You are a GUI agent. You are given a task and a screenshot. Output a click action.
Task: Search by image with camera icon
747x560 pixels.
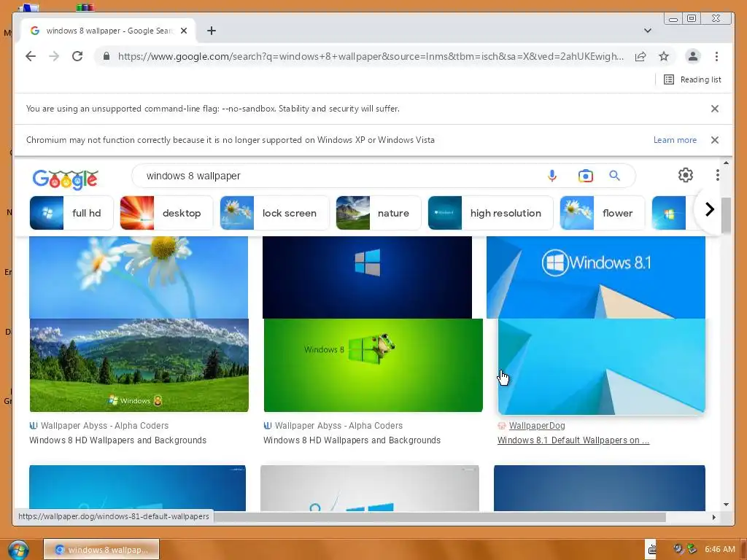586,176
